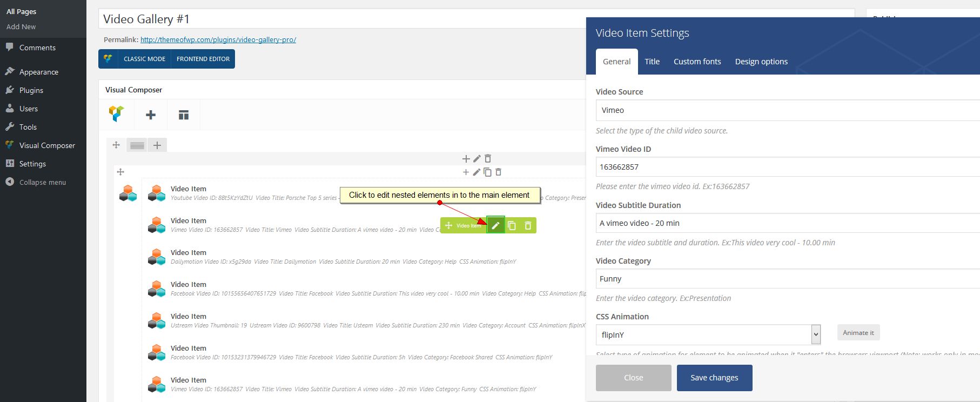Click the Users person icon
Image resolution: width=980 pixels, height=402 pixels.
[x=10, y=109]
